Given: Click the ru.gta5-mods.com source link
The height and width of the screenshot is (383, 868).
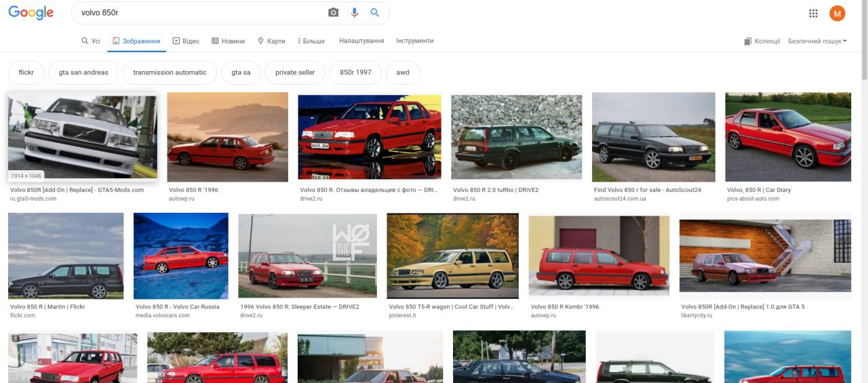Looking at the screenshot, I should [33, 199].
